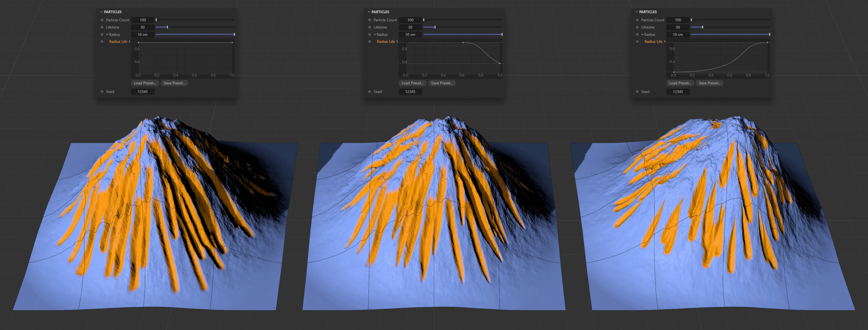Image resolution: width=868 pixels, height=330 pixels.
Task: Select the curve keyframe point at 0.6 in middle panel
Action: (464, 43)
